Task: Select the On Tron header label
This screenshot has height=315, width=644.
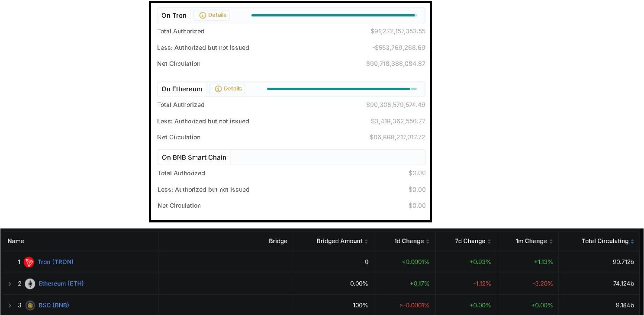Action: pos(174,15)
